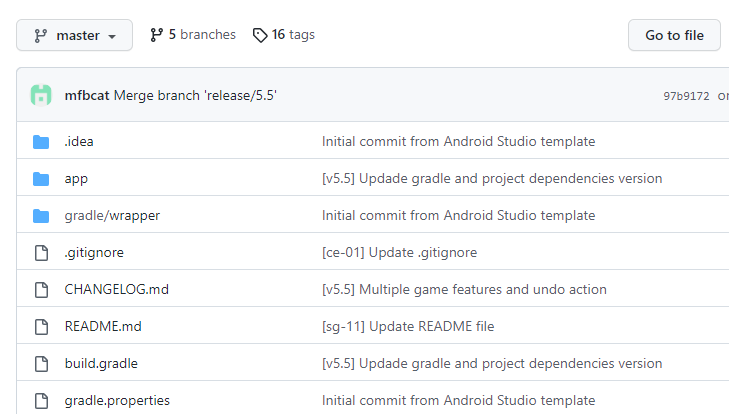The height and width of the screenshot is (414, 729).
Task: Click the gradle/wrapper folder icon
Action: pos(41,216)
